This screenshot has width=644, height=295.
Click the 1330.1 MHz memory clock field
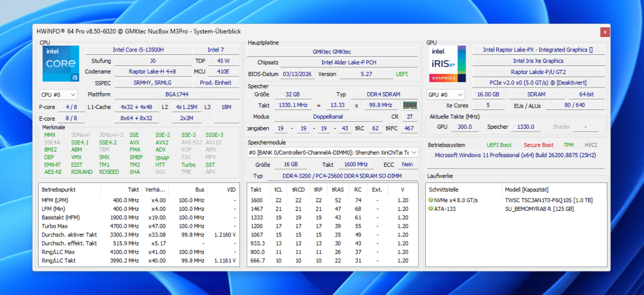(293, 106)
